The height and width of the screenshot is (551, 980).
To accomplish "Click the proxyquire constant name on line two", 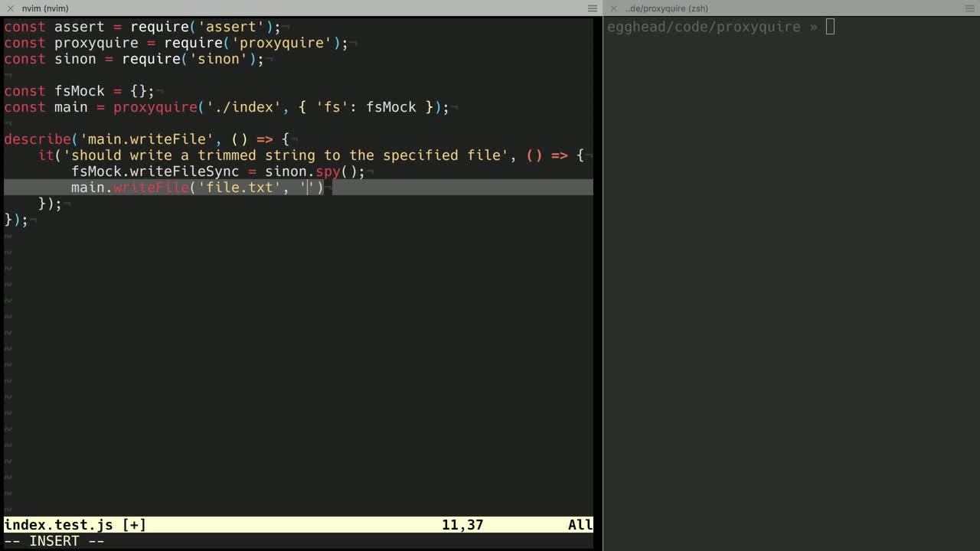I will click(96, 43).
